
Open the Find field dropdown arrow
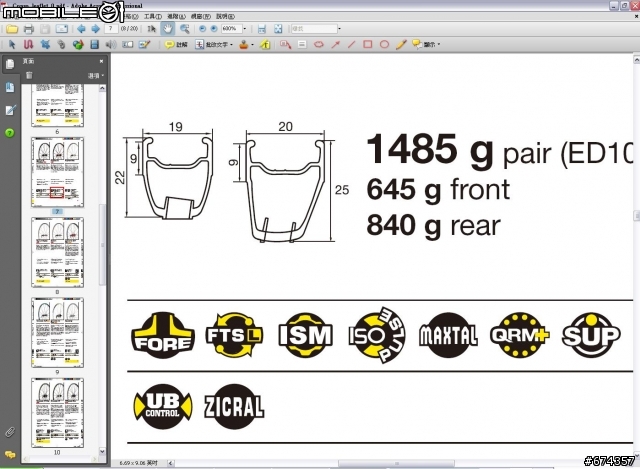pyautogui.click(x=340, y=29)
